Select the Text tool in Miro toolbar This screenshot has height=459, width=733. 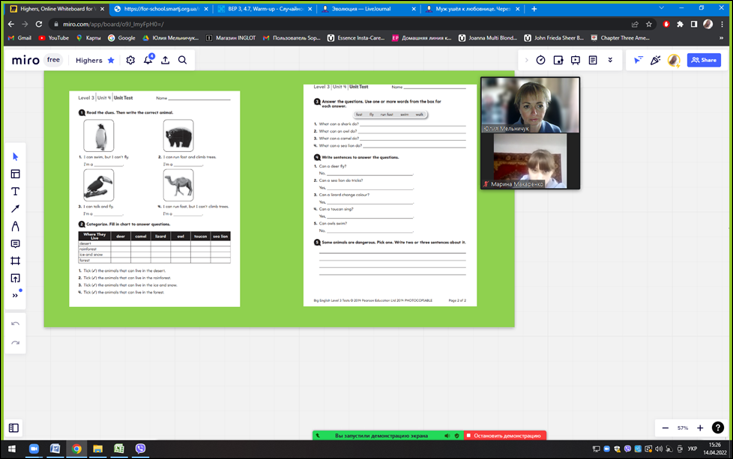(15, 191)
